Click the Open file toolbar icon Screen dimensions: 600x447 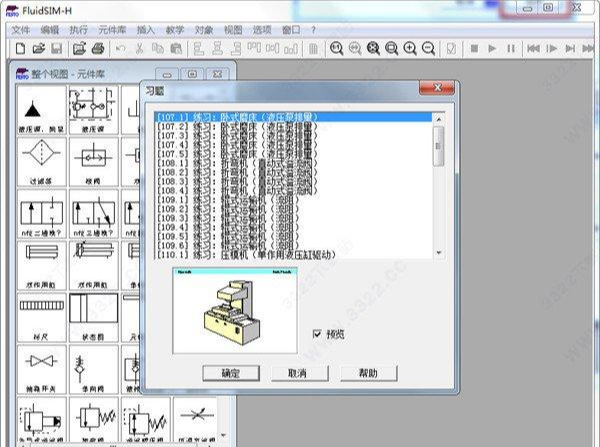39,49
